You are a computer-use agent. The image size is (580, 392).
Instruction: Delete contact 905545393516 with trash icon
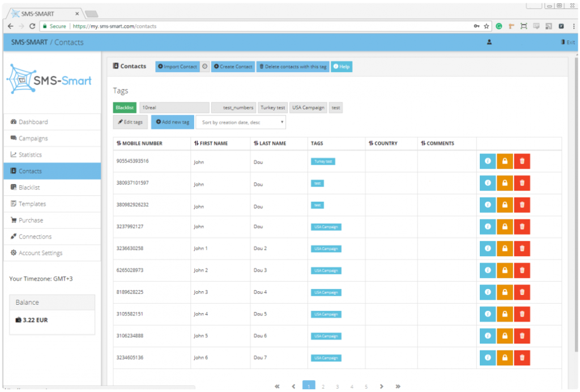[x=522, y=161]
